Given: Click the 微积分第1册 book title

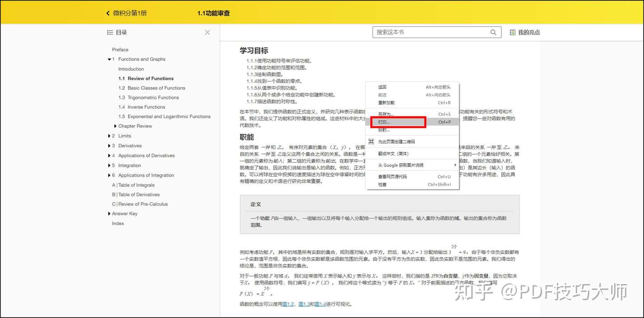Looking at the screenshot, I should pos(130,13).
